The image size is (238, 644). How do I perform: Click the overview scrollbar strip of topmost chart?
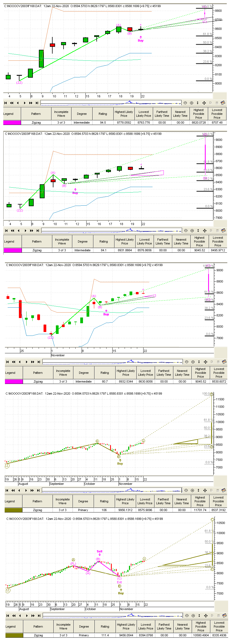111,103
